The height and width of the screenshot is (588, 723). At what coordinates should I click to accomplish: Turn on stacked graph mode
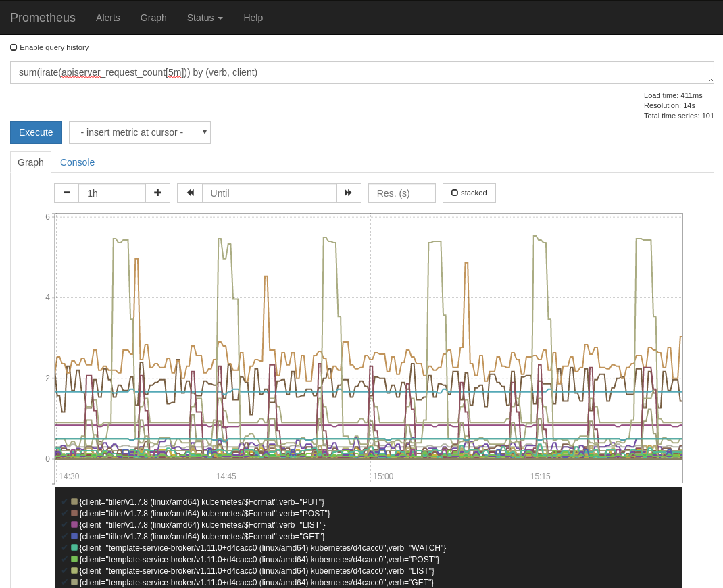(x=455, y=192)
